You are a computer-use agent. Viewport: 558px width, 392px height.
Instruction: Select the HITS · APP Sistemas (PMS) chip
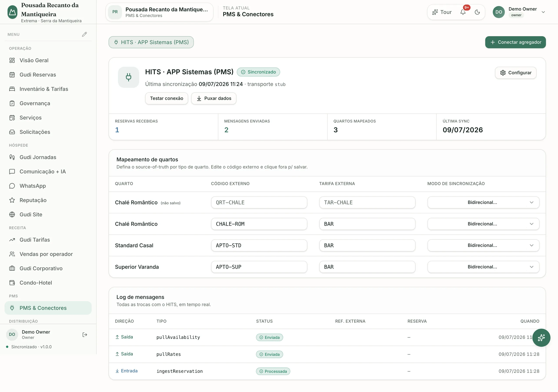pos(151,42)
